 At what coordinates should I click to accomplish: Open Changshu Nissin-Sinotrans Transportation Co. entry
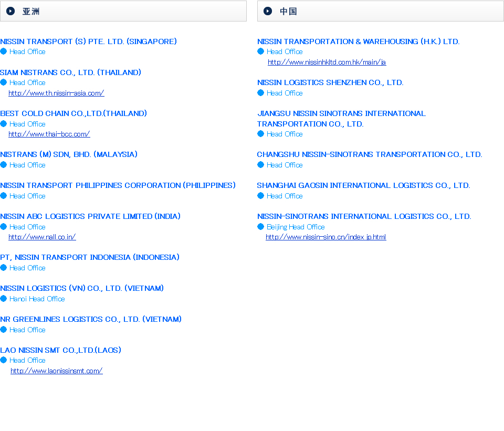coord(370,154)
